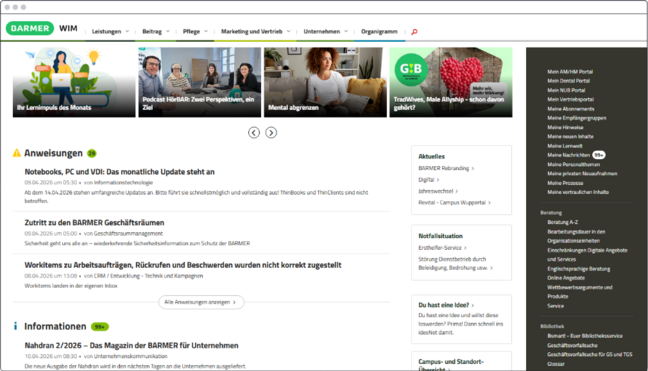
Task: Click the Meine Nachrichten 99+ badge
Action: point(599,155)
